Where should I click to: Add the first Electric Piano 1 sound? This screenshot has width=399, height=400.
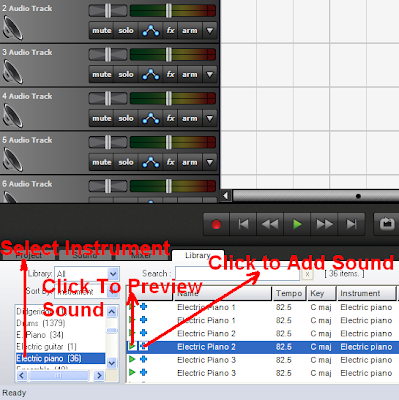143,307
